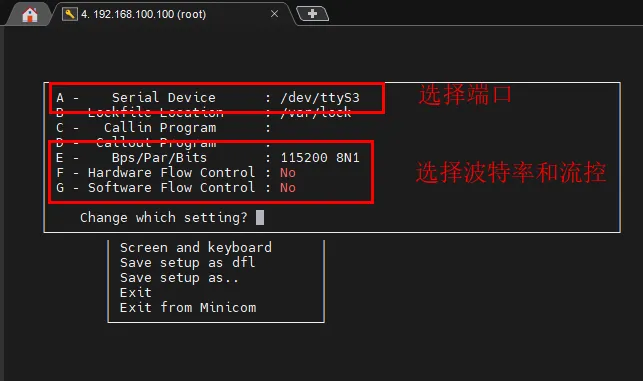
Task: Close the 192.168.100.100 session tab
Action: click(274, 14)
